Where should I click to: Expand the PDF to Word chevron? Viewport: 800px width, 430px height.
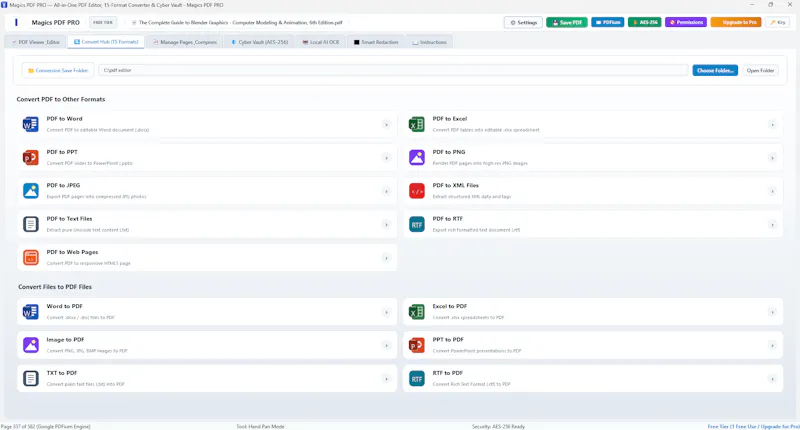coord(386,124)
